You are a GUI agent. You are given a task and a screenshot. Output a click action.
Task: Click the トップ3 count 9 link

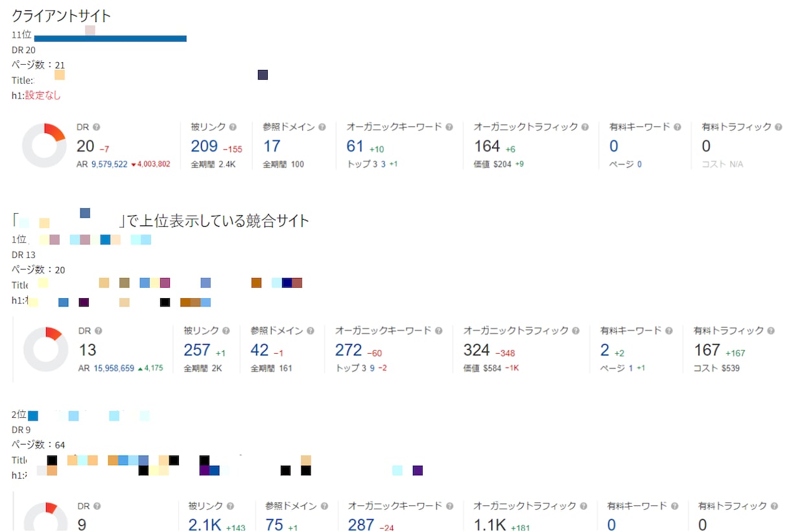tap(372, 368)
